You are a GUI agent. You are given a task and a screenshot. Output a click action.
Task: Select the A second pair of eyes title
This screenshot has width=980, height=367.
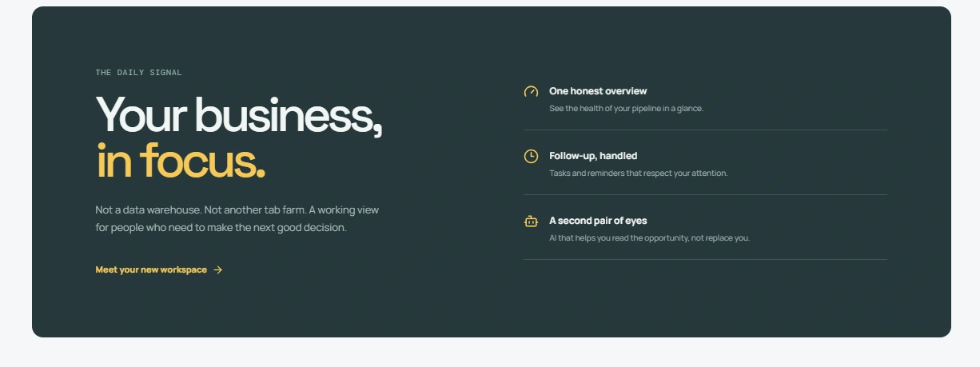pos(598,221)
